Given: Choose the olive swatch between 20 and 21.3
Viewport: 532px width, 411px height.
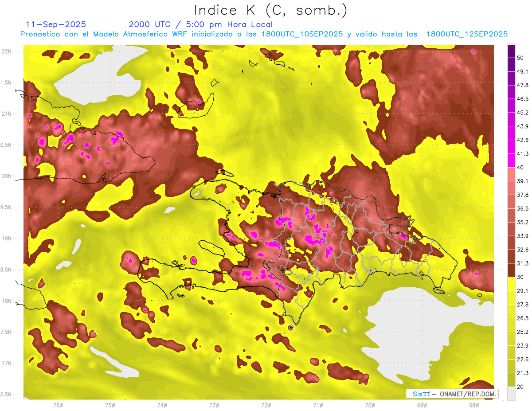Looking at the screenshot, I should tap(511, 380).
